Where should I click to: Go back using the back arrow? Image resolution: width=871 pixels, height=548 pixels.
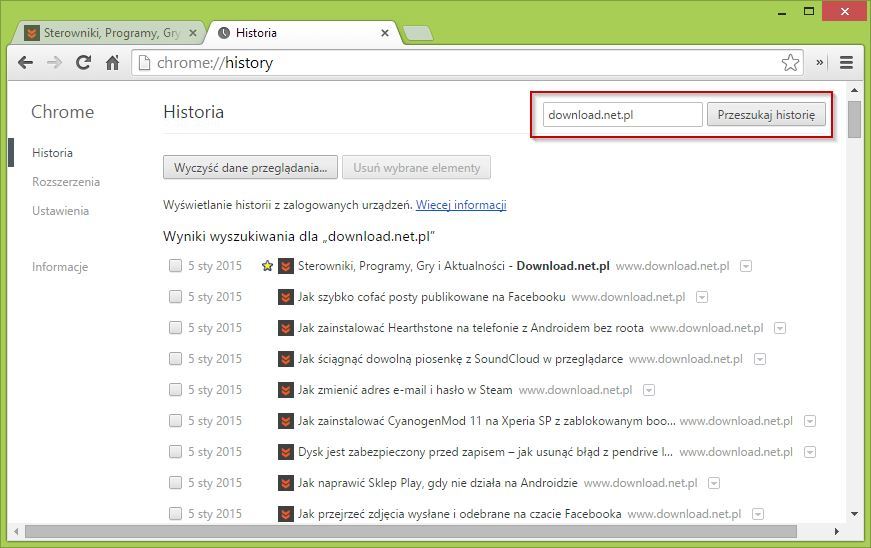pyautogui.click(x=26, y=63)
